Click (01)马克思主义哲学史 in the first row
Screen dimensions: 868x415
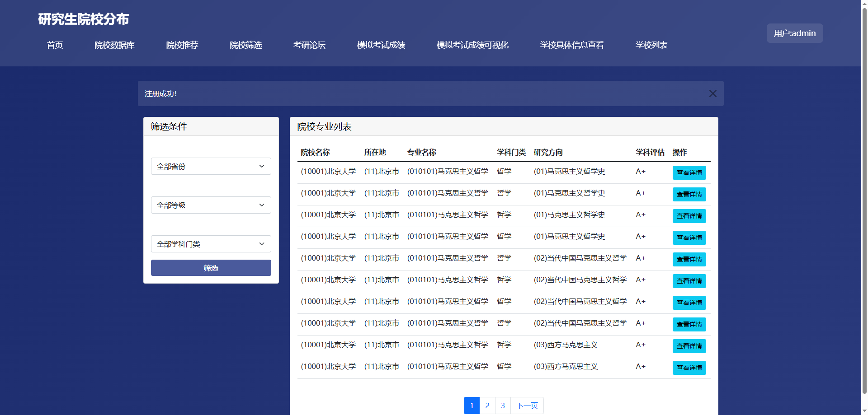[569, 172]
